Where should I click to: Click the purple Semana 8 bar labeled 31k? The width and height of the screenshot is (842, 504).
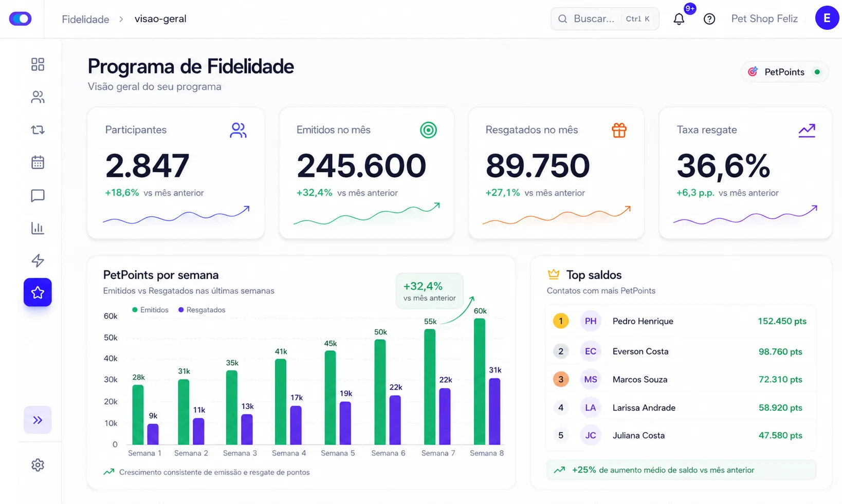(x=495, y=411)
